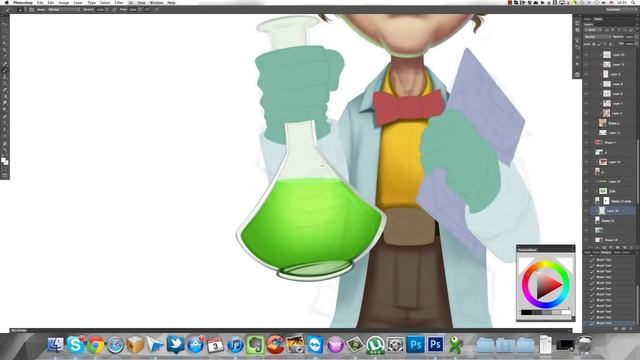Screen dimensions: 640x360
Task: Select the highlighted Brush tool
Action: pos(5,70)
